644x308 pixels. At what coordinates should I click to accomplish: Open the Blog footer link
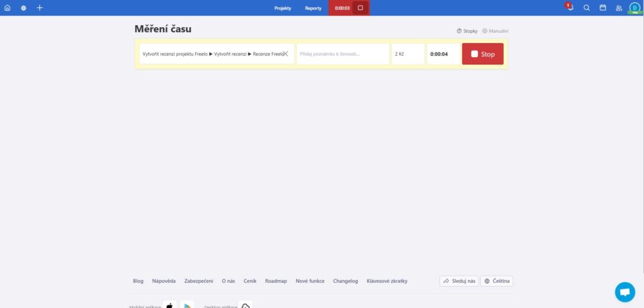click(138, 281)
